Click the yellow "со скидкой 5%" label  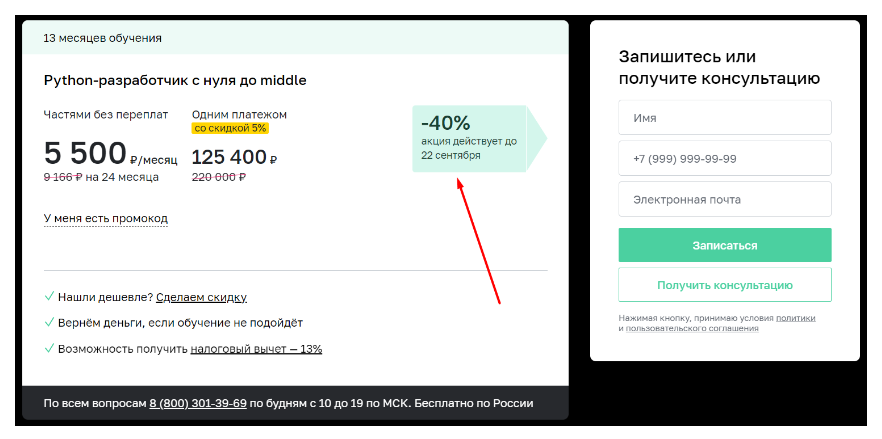coord(230,128)
